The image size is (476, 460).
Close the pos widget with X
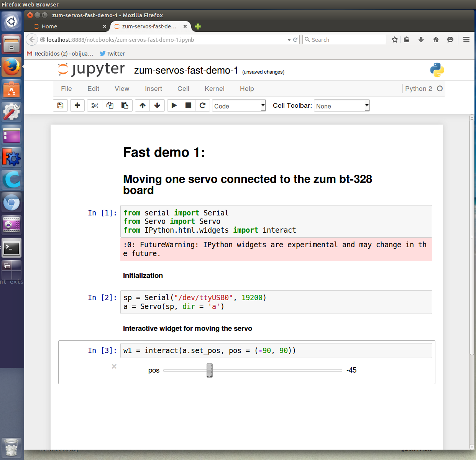(x=114, y=366)
